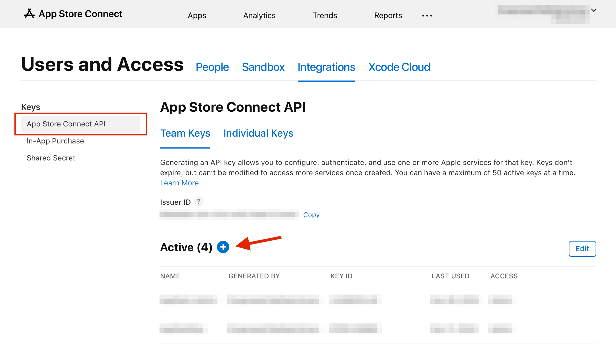Open the Apps menu item
The height and width of the screenshot is (364, 616).
(197, 16)
